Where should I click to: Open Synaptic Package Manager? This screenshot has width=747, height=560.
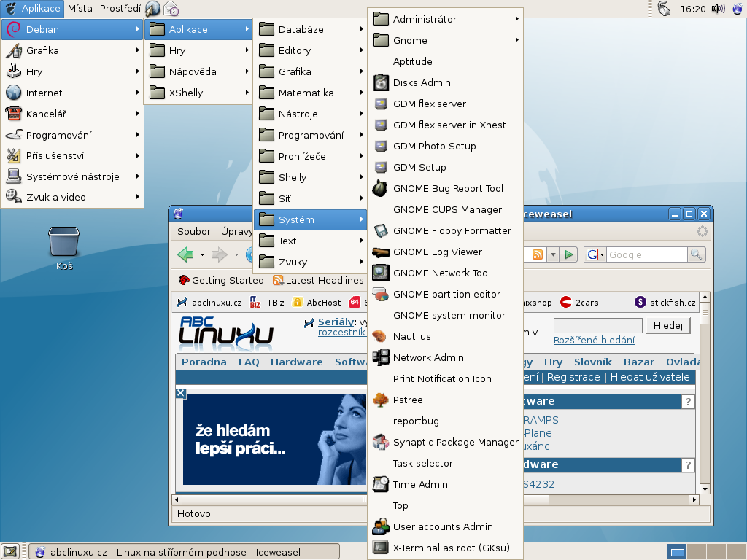tap(445, 443)
